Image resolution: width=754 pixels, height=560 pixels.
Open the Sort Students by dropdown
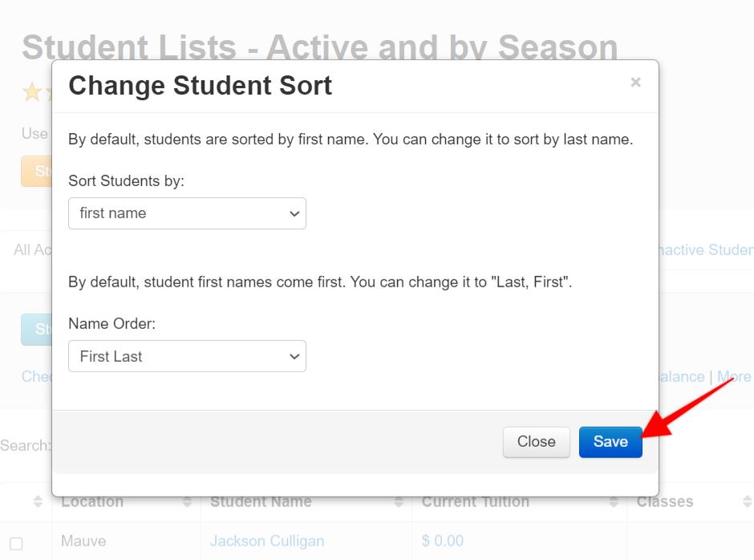pos(187,213)
